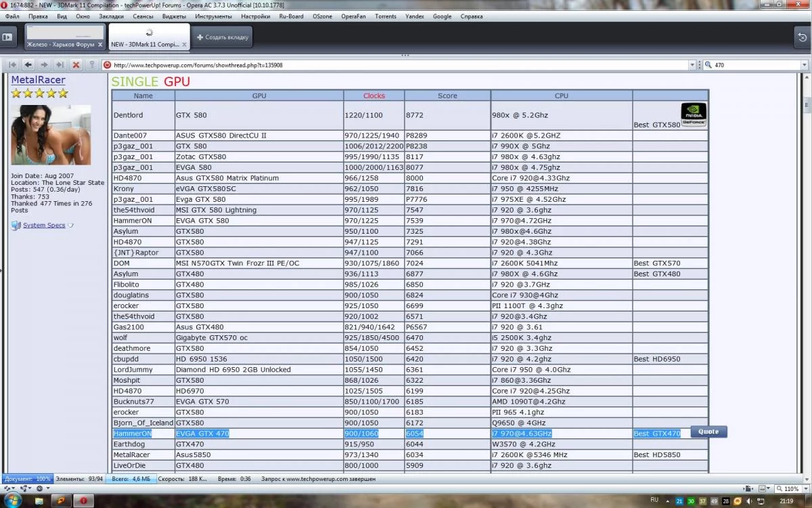The height and width of the screenshot is (508, 812).
Task: Click the green 30 temperature tray icon
Action: coord(691,501)
